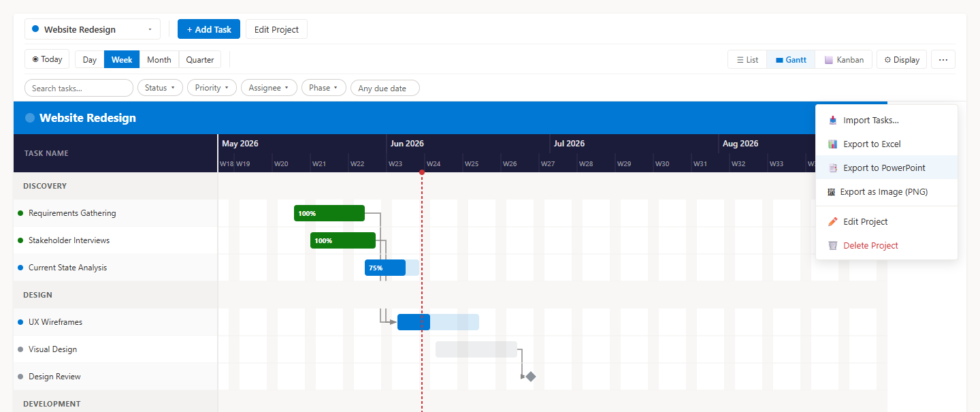
Task: Switch timeline scale to Month
Action: tap(159, 60)
